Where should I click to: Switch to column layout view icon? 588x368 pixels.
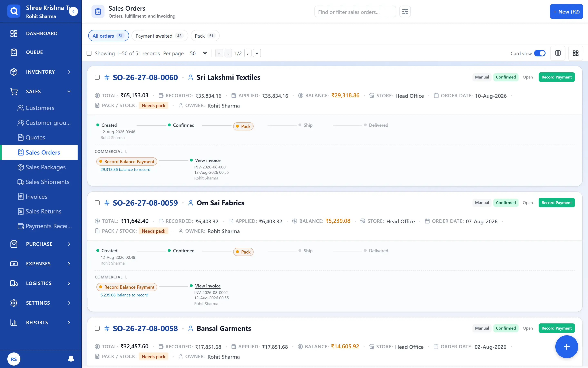coord(558,53)
